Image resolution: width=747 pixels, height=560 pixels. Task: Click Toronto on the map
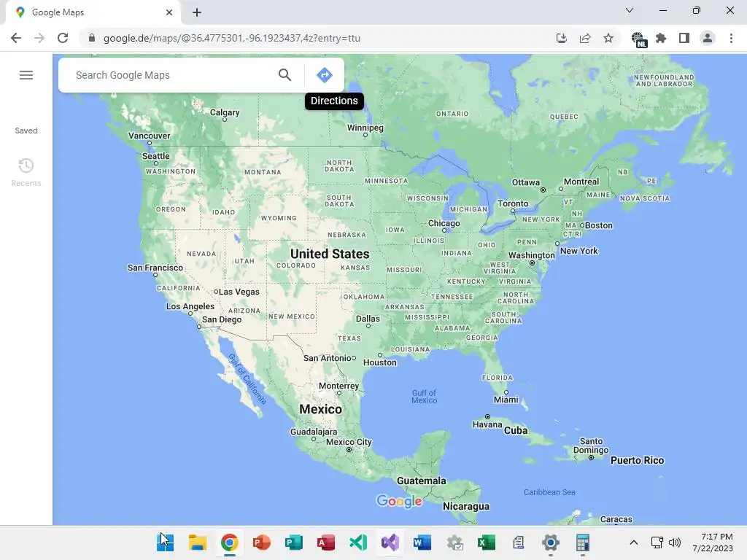tap(513, 203)
